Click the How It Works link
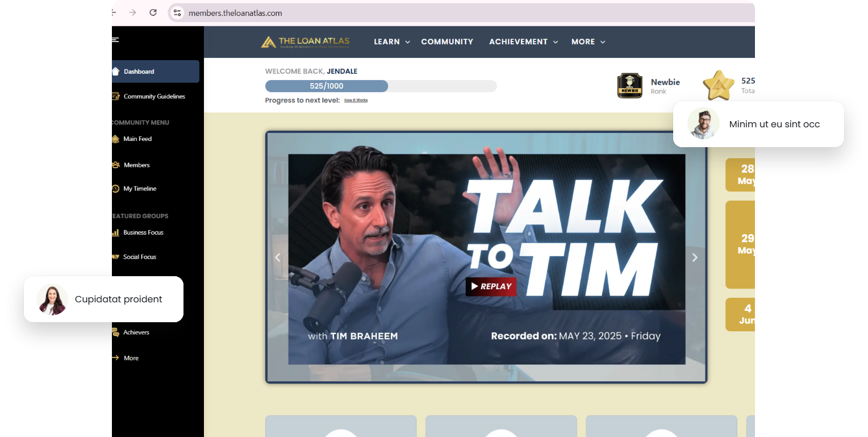Screen dimensions: 868x437 (x=356, y=100)
